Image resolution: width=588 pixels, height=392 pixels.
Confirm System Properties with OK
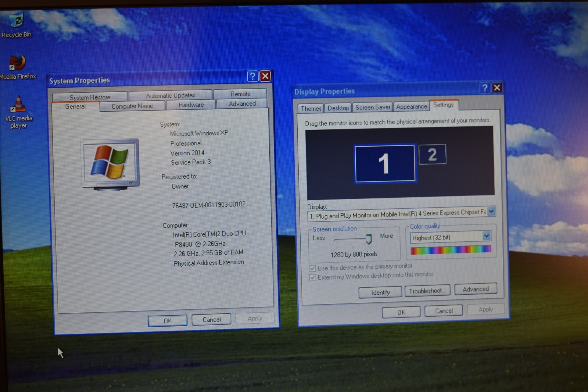(x=168, y=321)
